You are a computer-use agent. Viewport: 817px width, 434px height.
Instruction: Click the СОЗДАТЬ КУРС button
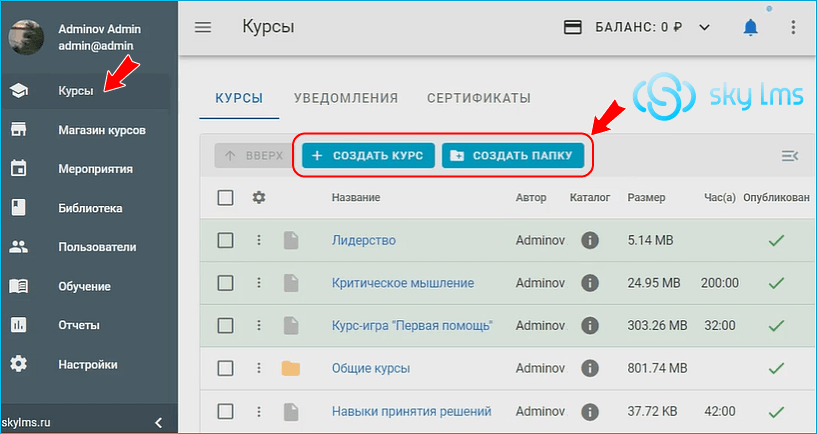(368, 155)
